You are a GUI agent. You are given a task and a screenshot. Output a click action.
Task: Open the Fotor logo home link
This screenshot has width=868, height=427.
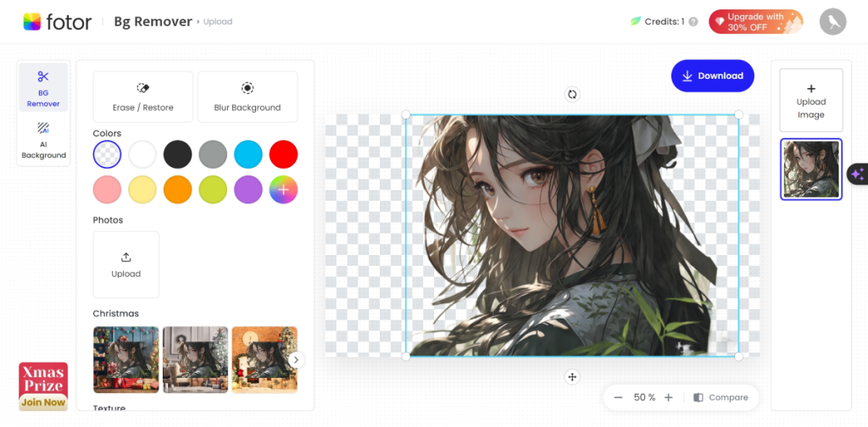coord(57,21)
